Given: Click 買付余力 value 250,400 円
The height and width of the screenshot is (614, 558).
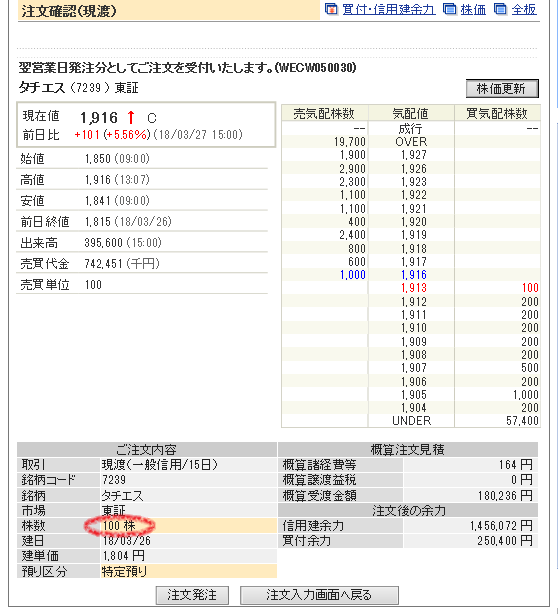Looking at the screenshot, I should pos(505,541).
